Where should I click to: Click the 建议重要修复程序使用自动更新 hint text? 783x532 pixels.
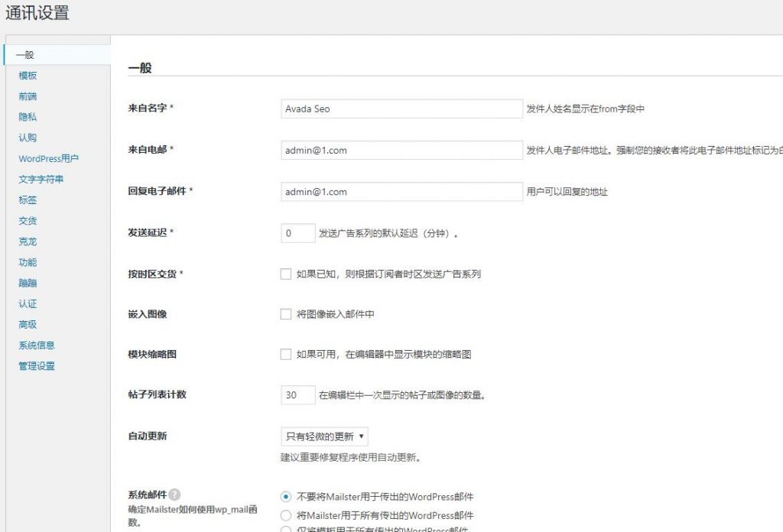coord(350,458)
